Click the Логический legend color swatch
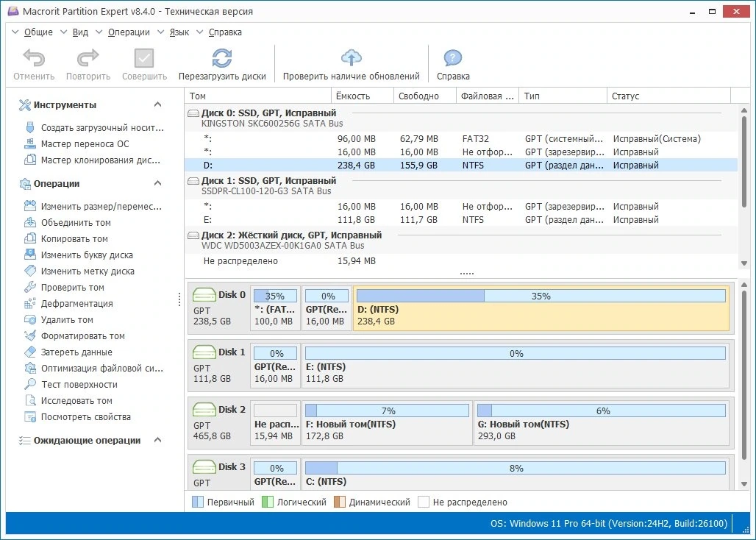756x540 pixels. tap(267, 502)
